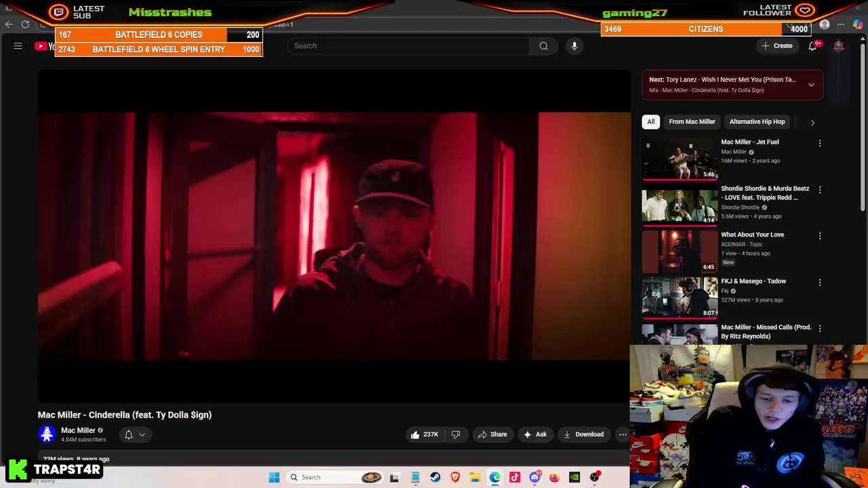Click the Share button
Viewport: 868px width, 488px height.
point(492,434)
